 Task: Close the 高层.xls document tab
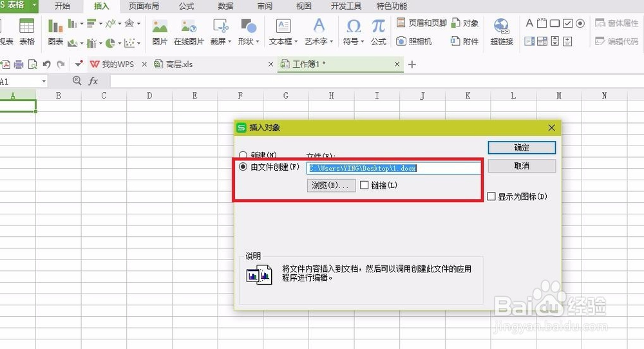point(270,64)
